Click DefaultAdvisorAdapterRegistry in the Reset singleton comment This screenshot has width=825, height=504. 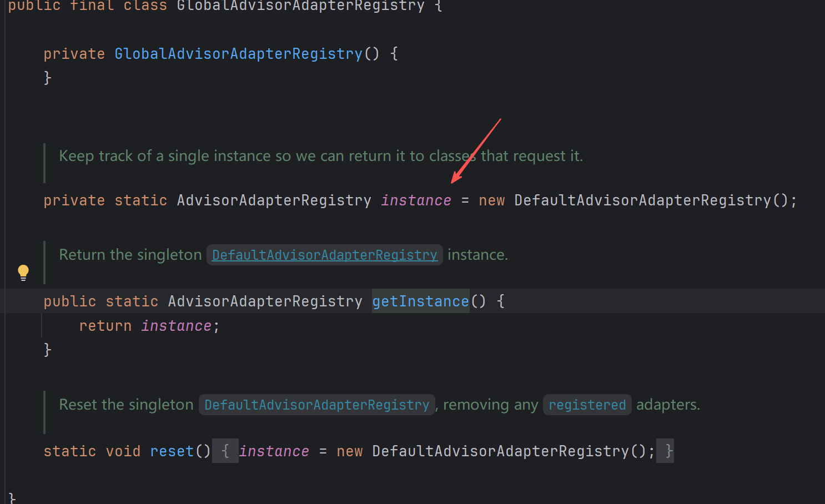coord(316,405)
